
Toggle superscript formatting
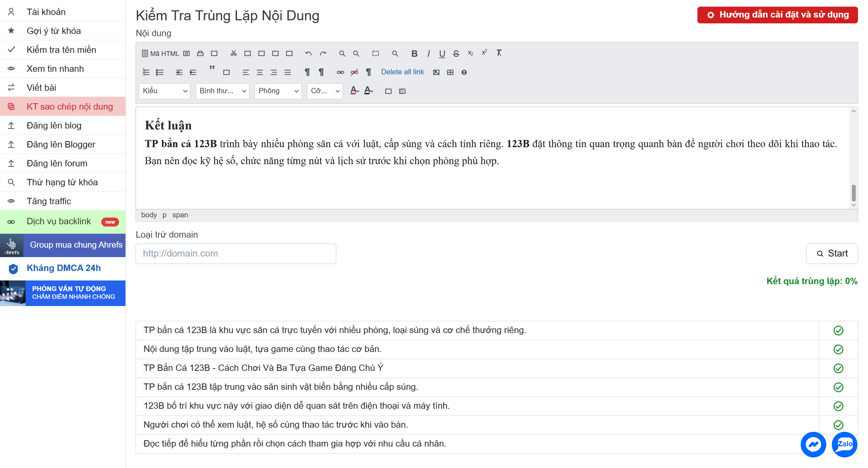point(484,53)
